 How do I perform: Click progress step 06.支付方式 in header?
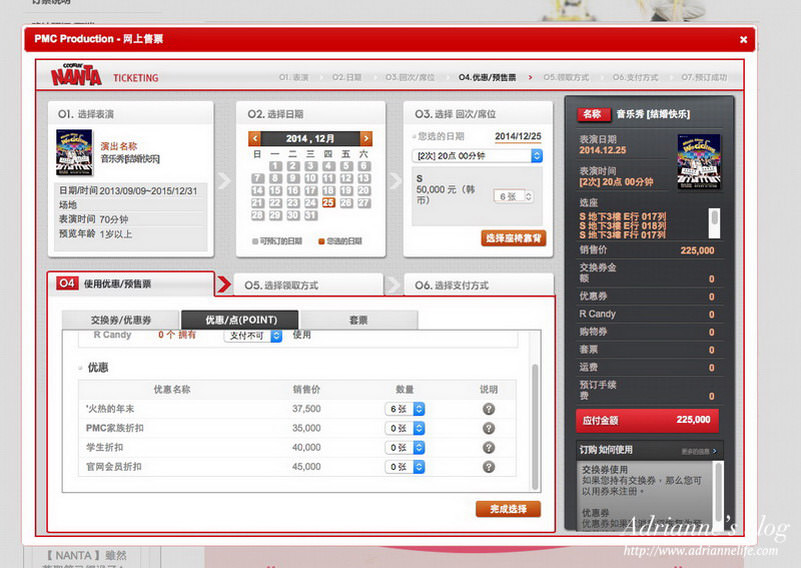point(635,77)
